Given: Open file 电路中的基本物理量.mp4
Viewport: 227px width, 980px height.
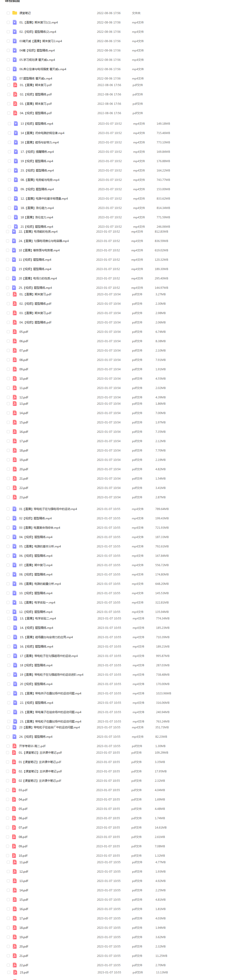Looking at the screenshot, I should click(44, 199).
